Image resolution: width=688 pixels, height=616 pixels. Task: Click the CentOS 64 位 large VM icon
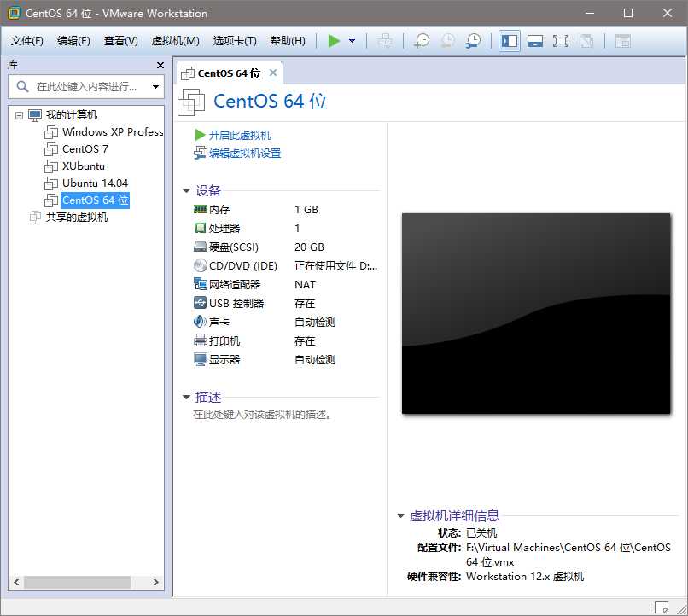(x=191, y=102)
